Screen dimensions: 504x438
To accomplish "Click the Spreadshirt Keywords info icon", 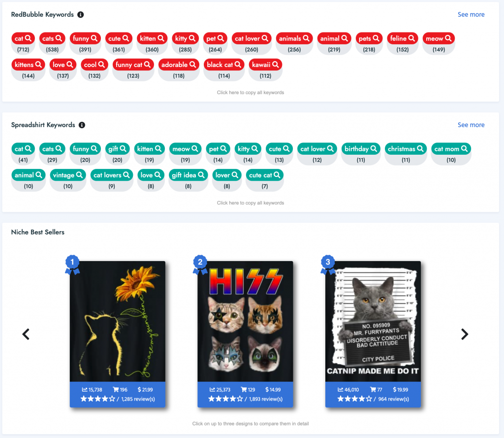I will point(82,125).
